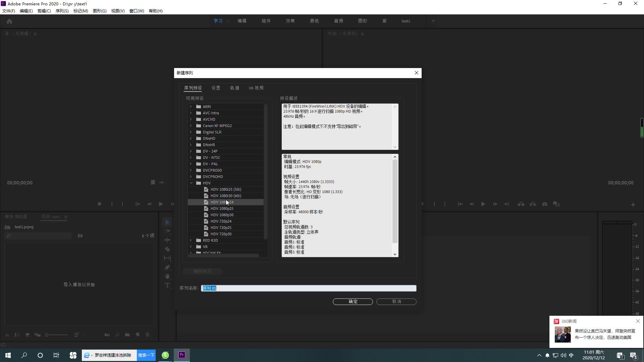The image size is (644, 362).
Task: Switch to the VR 视频 tab
Action: pos(256,88)
